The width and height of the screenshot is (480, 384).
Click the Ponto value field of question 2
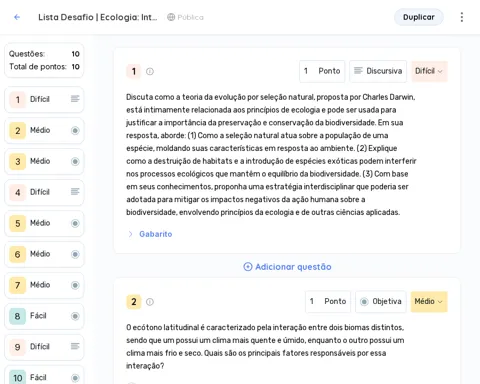pos(328,302)
